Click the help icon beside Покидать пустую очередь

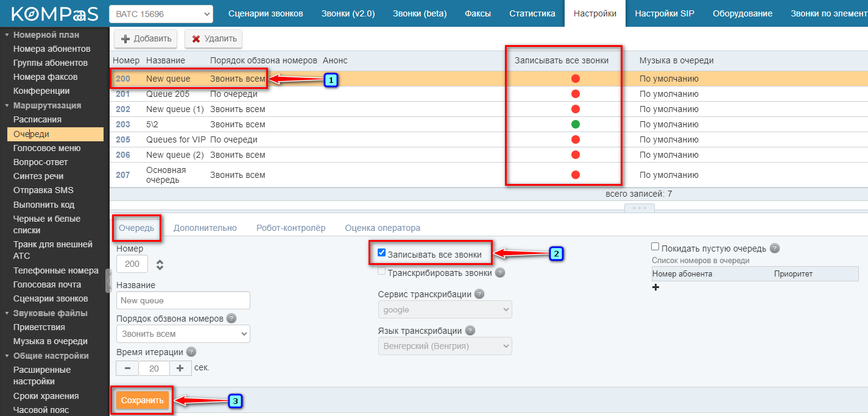coord(775,248)
